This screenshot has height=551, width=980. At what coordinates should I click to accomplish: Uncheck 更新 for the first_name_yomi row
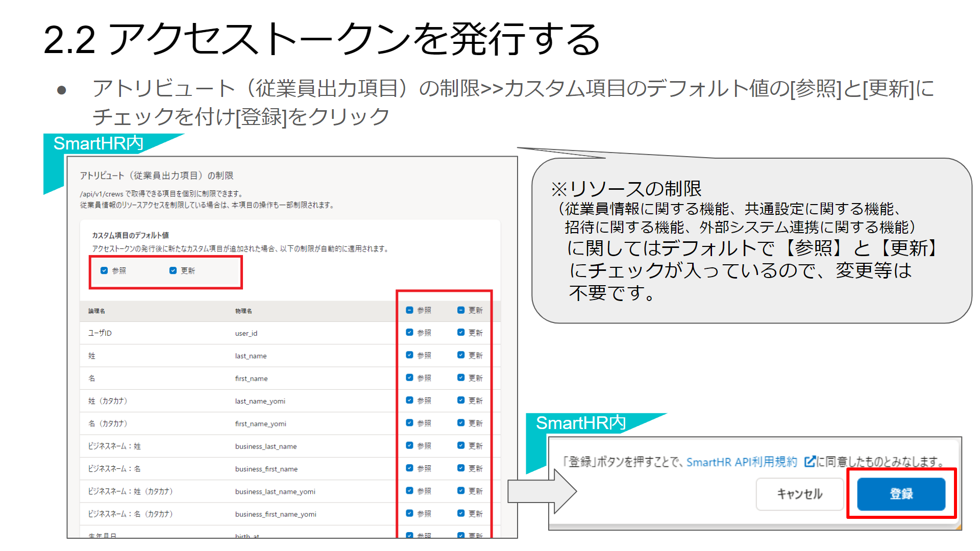(x=461, y=423)
